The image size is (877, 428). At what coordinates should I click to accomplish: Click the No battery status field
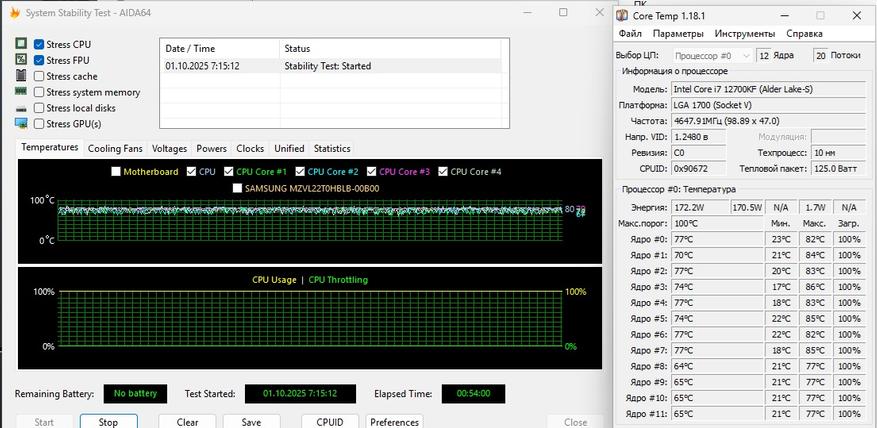click(135, 393)
